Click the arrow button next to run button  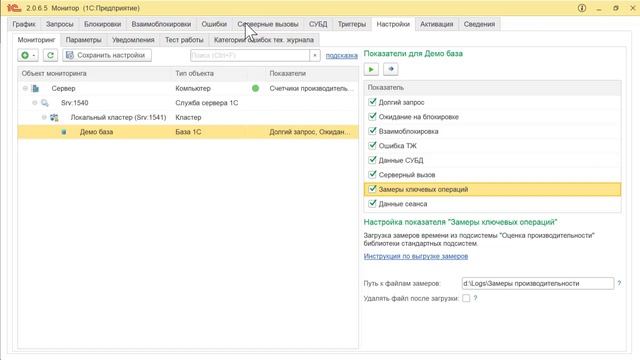[391, 69]
